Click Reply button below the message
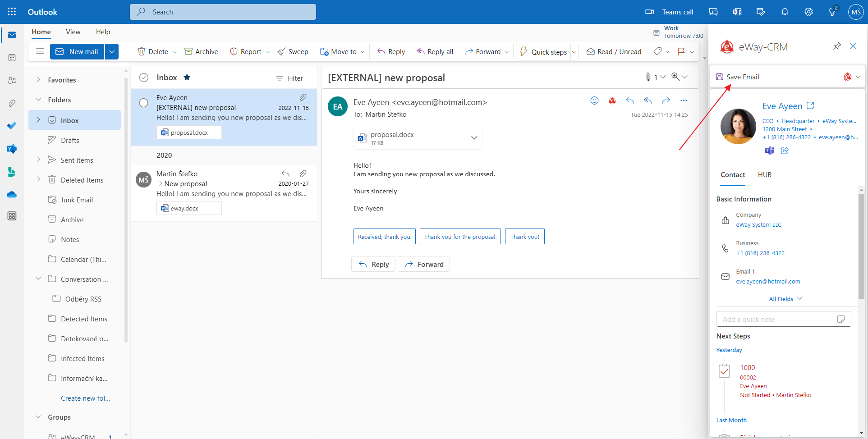 [x=373, y=264]
